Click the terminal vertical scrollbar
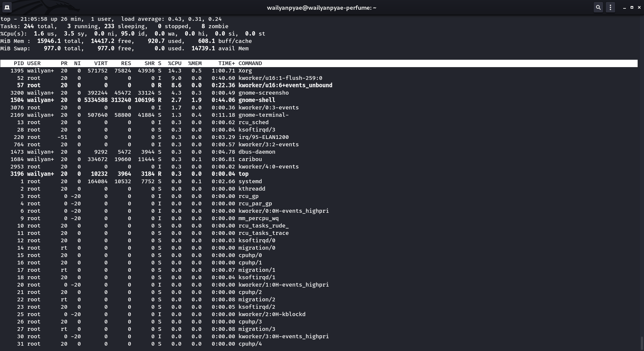This screenshot has width=644, height=351. point(641,342)
